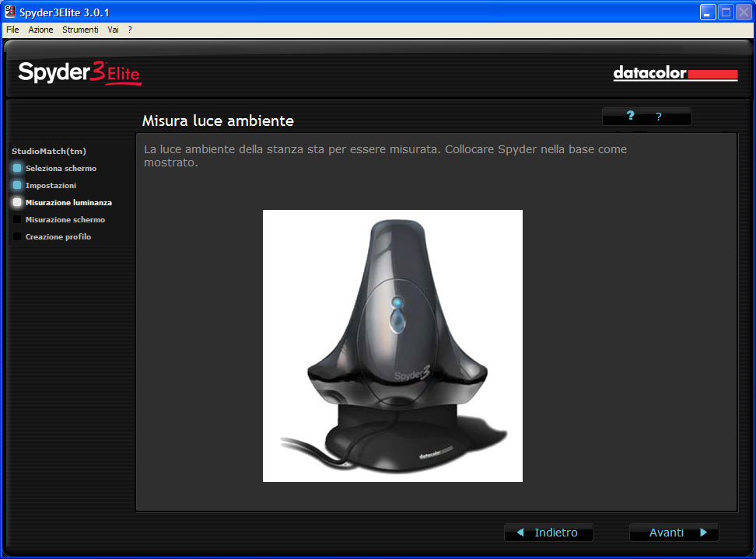This screenshot has height=559, width=756.
Task: Click the datacolor logo
Action: 674,74
